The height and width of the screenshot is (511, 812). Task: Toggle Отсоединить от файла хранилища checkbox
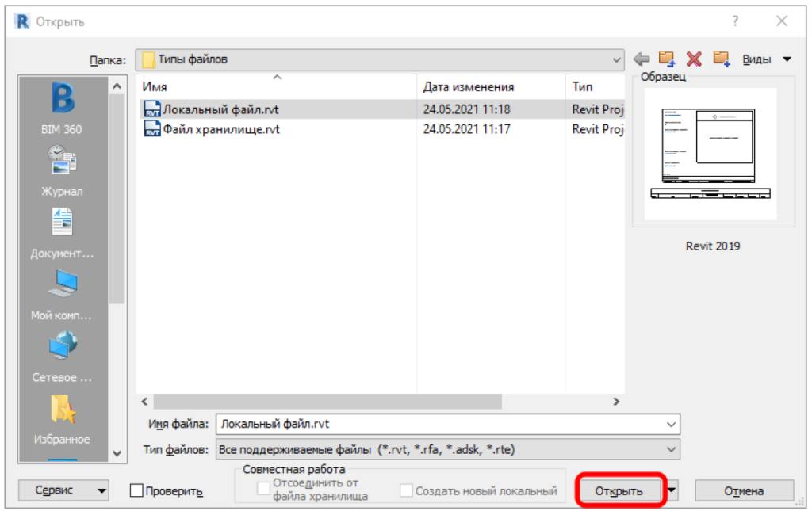[x=264, y=490]
